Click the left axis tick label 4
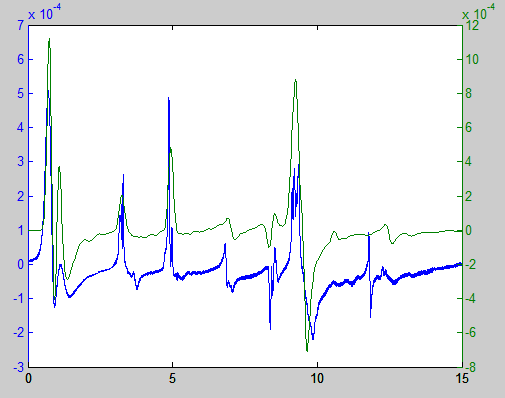Screen dimensions: 505x398 click(21, 128)
